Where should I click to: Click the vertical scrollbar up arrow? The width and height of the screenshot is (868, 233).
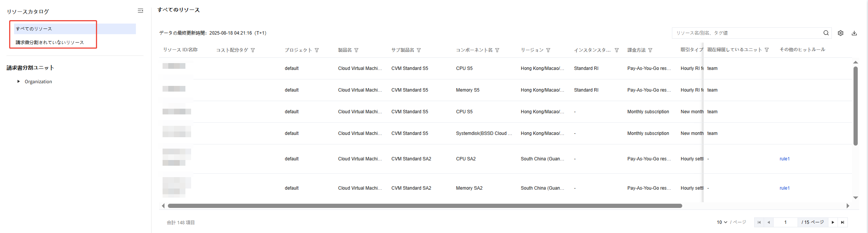[855, 62]
